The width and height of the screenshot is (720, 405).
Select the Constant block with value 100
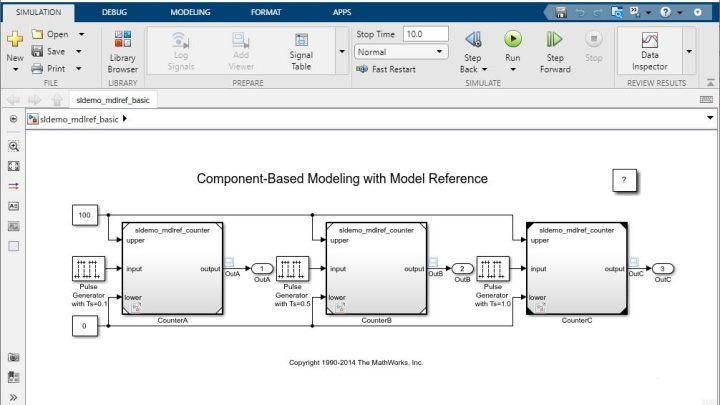pos(85,215)
